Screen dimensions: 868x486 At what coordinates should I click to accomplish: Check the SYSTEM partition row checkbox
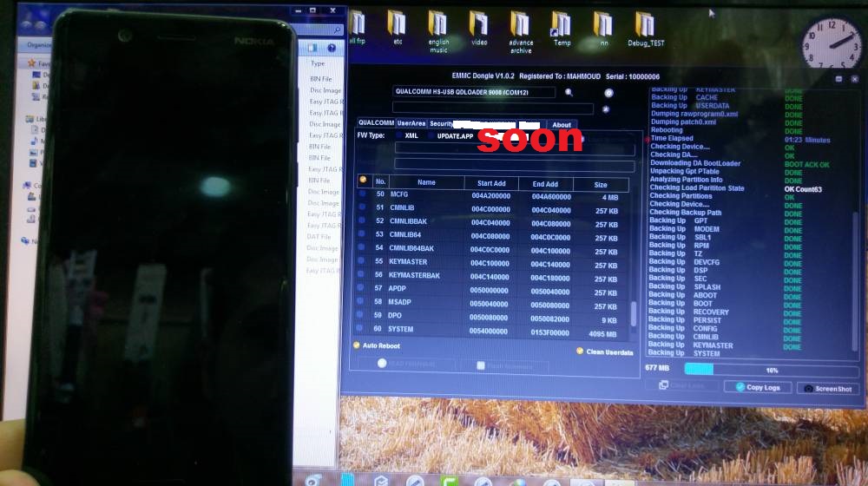[x=360, y=328]
